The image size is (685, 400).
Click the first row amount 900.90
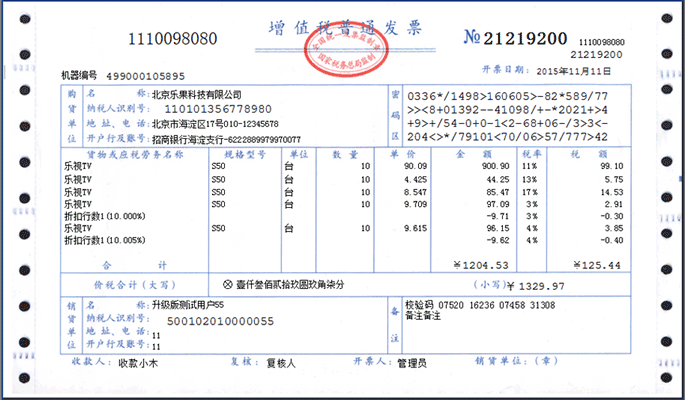[x=496, y=166]
